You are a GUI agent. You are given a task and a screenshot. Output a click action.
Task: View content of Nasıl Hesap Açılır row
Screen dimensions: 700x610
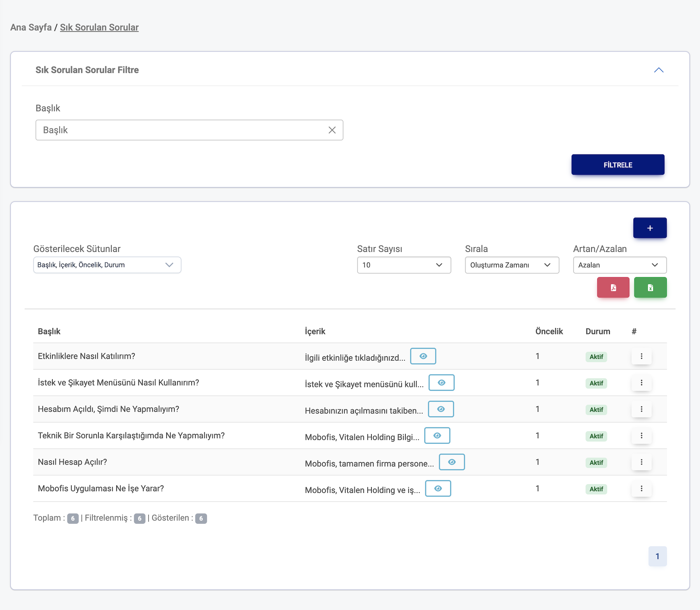[452, 462]
